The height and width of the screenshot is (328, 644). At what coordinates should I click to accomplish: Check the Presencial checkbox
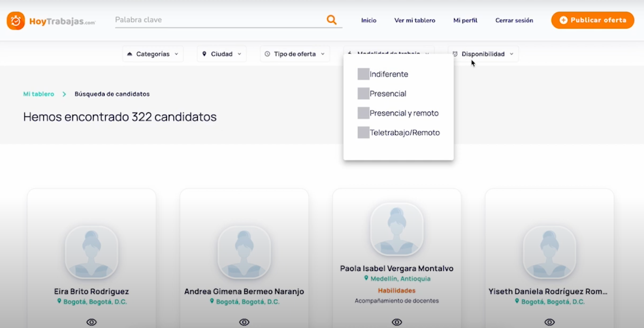364,94
